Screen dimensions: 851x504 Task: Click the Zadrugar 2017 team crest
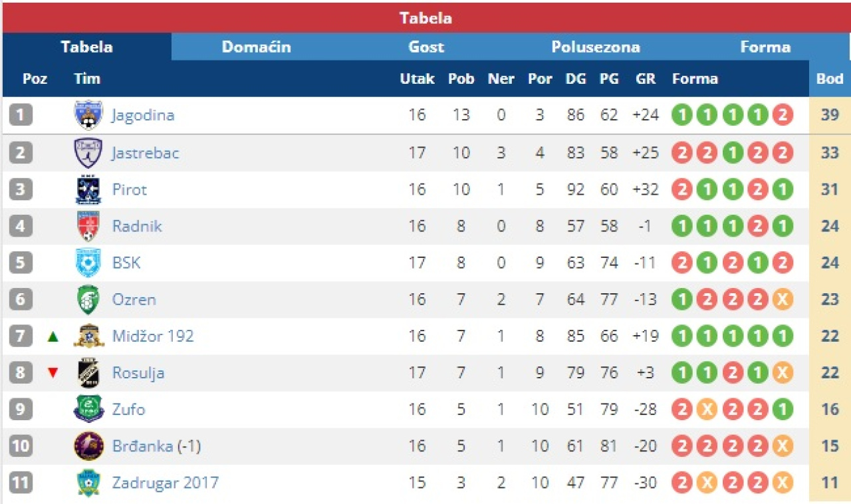[88, 482]
